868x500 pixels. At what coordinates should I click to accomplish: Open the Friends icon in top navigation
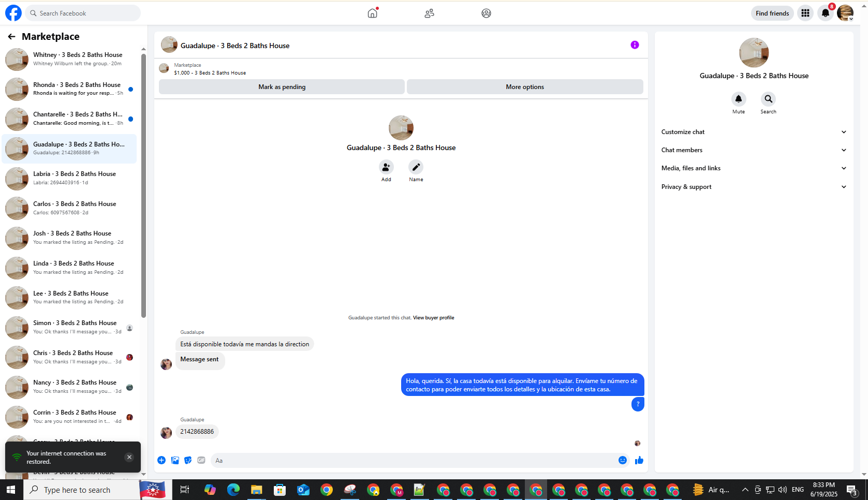[429, 13]
